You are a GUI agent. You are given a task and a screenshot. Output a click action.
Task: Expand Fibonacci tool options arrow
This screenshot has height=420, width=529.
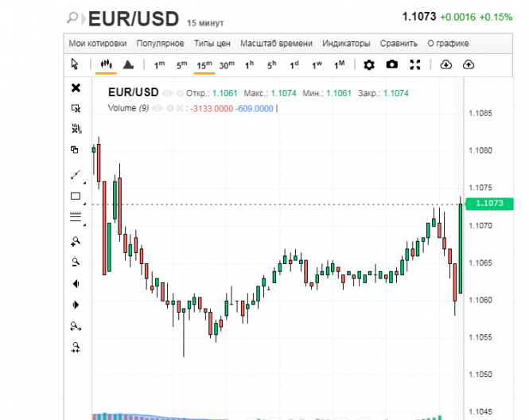tap(84, 224)
